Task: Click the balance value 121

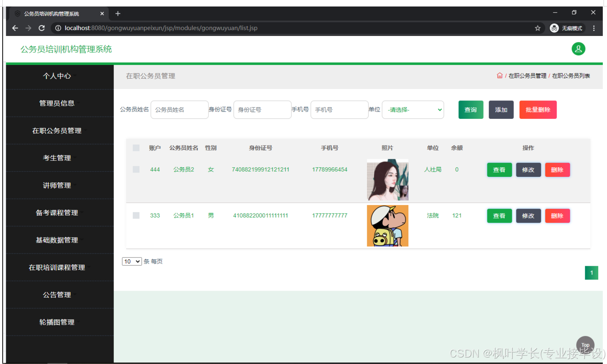Action: tap(457, 215)
